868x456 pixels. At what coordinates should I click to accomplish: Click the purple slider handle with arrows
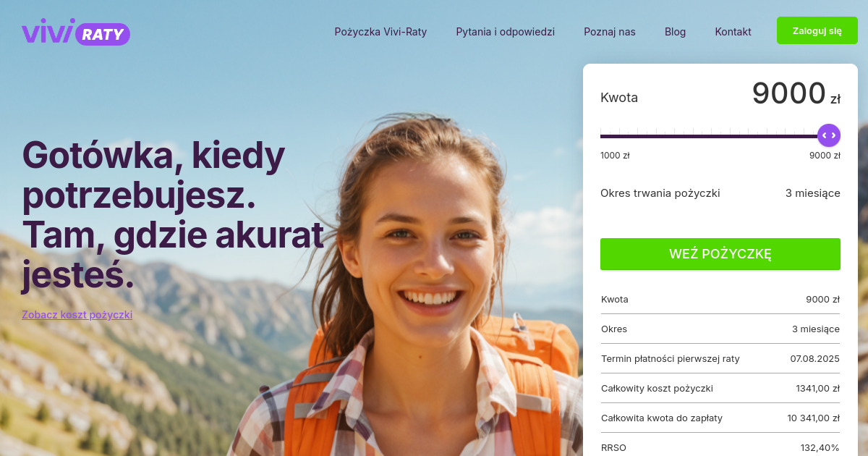[829, 135]
